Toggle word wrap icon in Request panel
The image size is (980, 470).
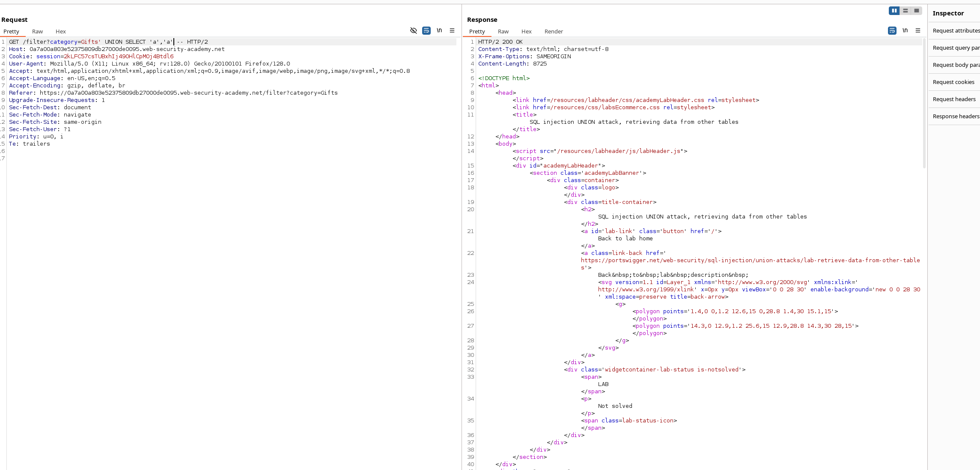[426, 30]
